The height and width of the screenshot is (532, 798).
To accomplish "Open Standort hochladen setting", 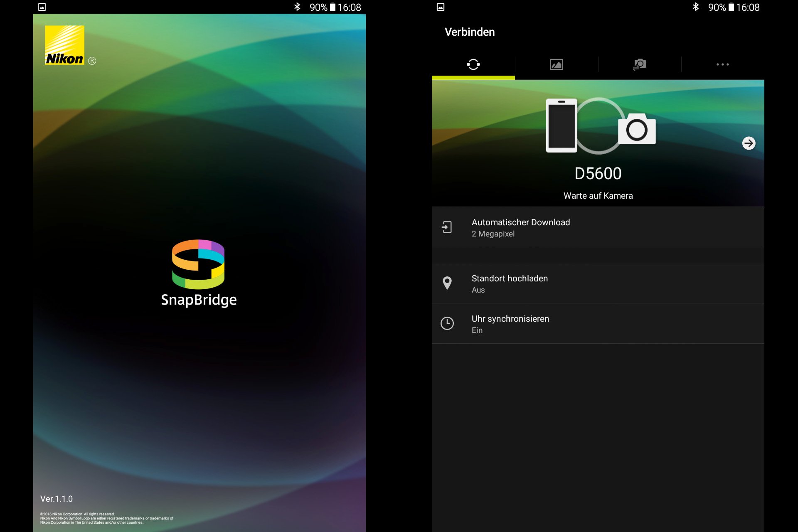I will (x=598, y=283).
